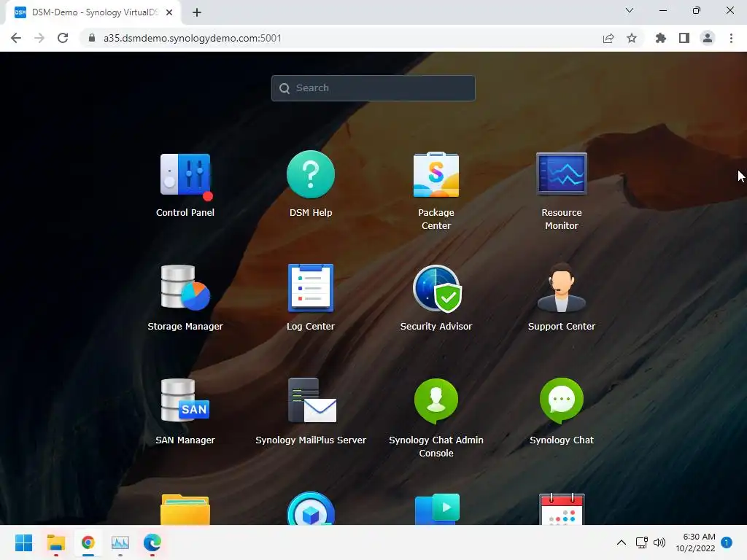This screenshot has height=560, width=747.
Task: Open the Chrome profile menu
Action: [708, 38]
